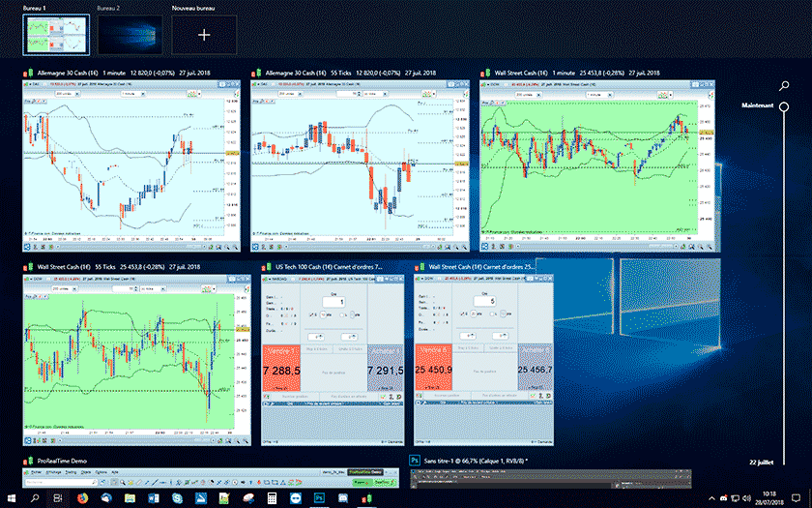Click the ProRealTime candlestick taskbar icon
The image size is (812, 508).
point(366,498)
